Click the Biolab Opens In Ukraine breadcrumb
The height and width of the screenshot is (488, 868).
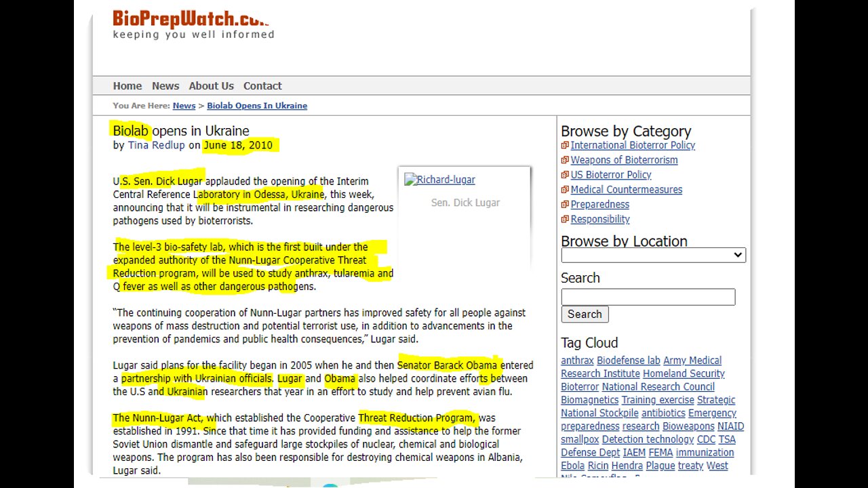click(x=257, y=106)
